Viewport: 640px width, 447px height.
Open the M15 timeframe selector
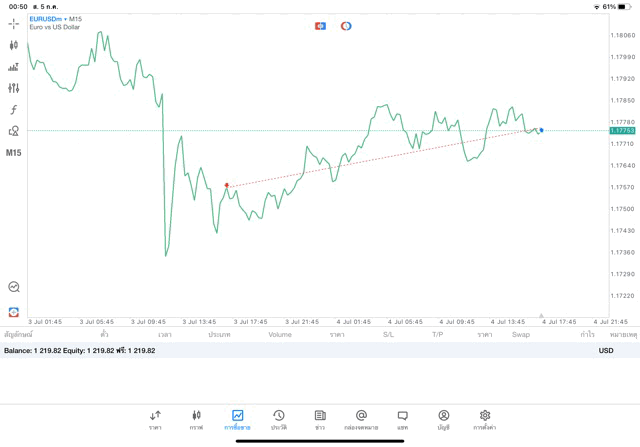pyautogui.click(x=13, y=153)
